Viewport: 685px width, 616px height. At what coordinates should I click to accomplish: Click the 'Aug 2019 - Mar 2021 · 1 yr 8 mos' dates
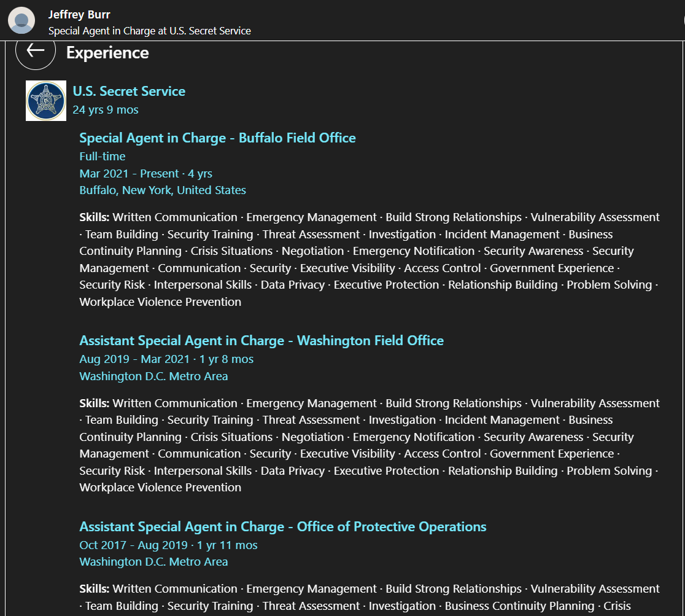click(x=166, y=359)
